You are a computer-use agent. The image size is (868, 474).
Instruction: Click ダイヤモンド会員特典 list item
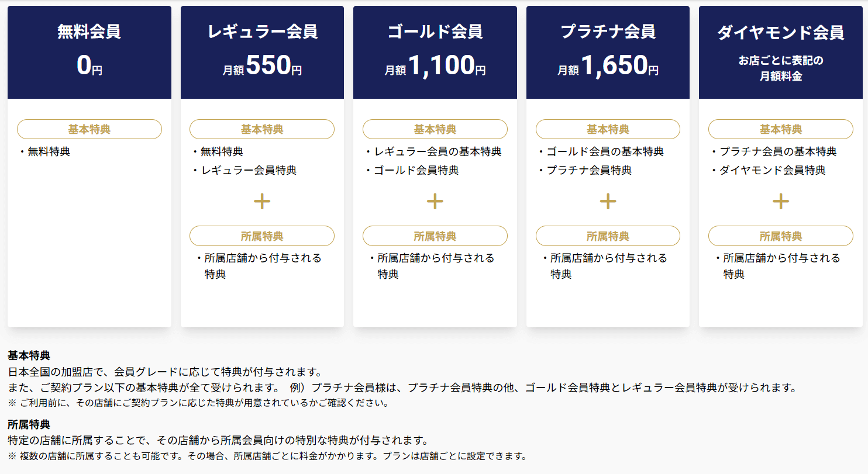[x=772, y=171]
